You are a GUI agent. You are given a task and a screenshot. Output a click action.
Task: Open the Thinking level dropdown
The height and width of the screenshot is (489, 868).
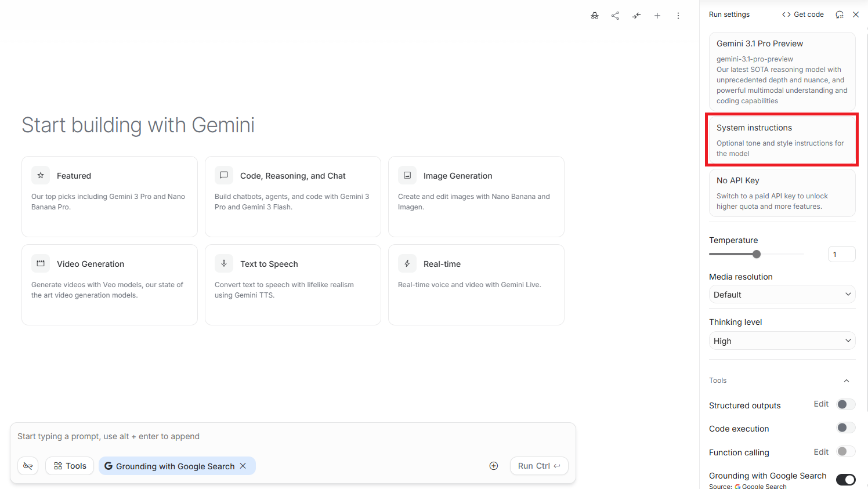(782, 341)
